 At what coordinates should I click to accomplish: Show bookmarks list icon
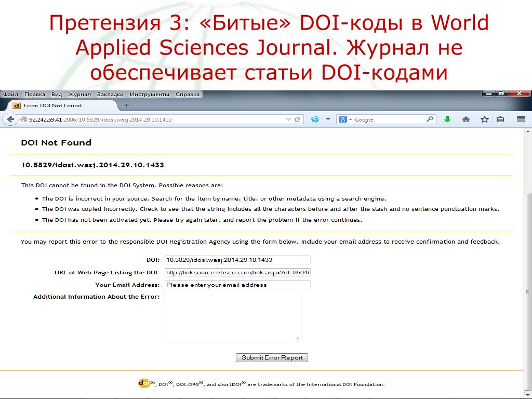[x=500, y=119]
